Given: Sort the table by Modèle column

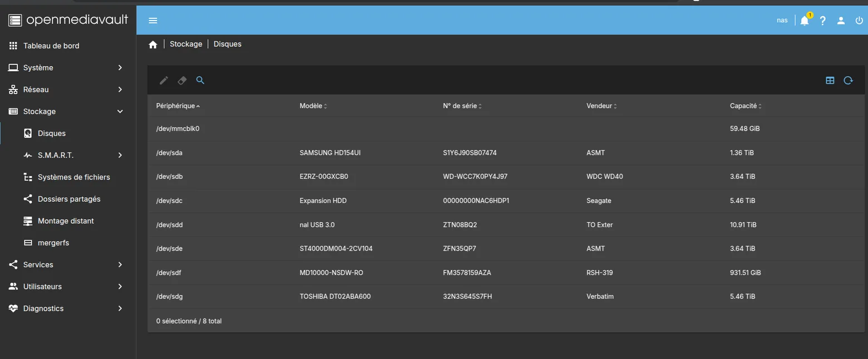Looking at the screenshot, I should point(313,106).
